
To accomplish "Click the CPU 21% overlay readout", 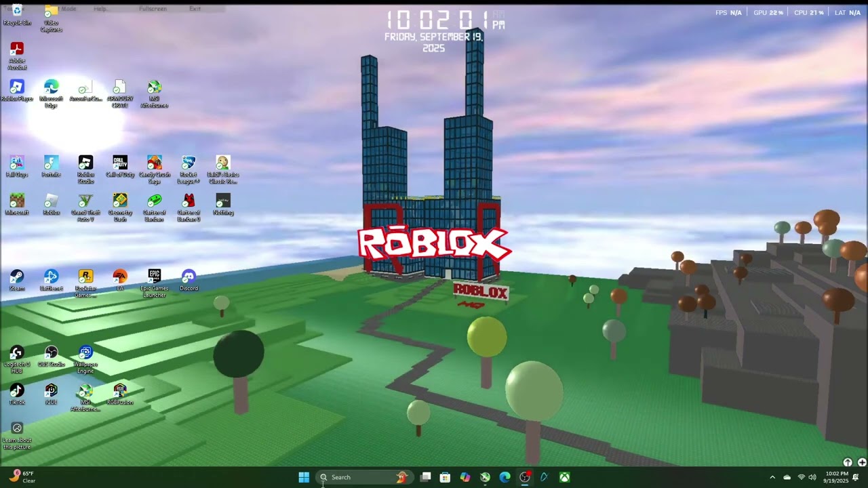I will coord(809,13).
